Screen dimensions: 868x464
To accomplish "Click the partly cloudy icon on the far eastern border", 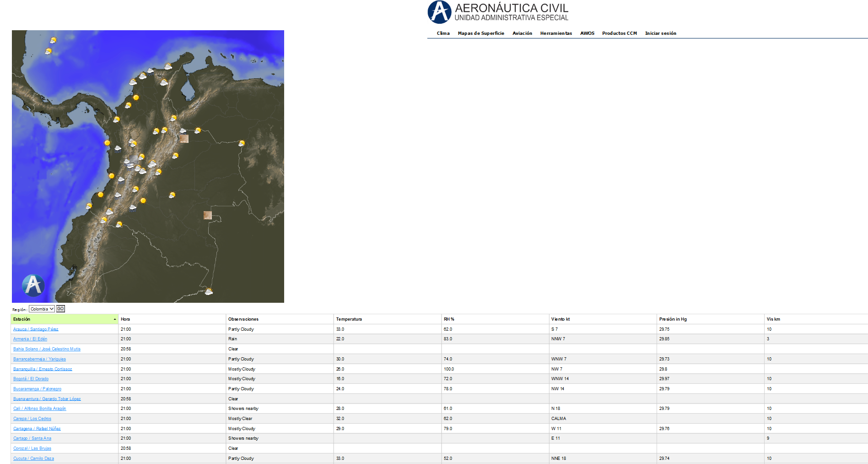I will tap(242, 143).
